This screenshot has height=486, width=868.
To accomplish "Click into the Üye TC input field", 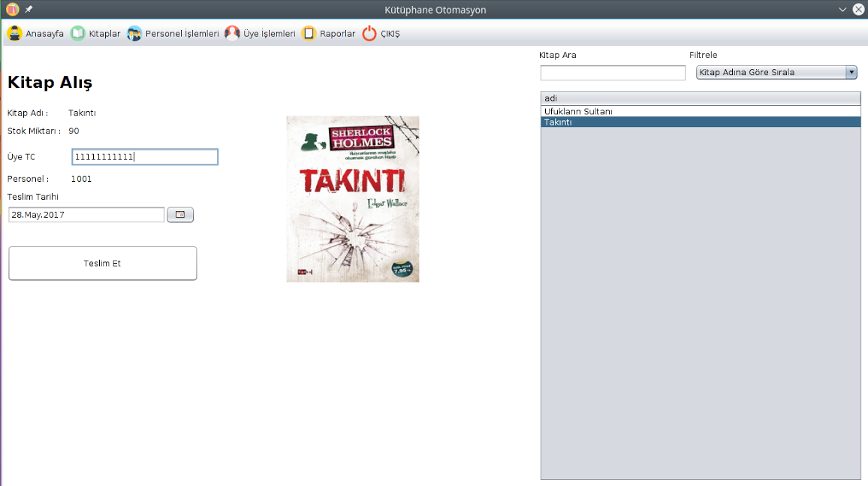I will (x=145, y=157).
